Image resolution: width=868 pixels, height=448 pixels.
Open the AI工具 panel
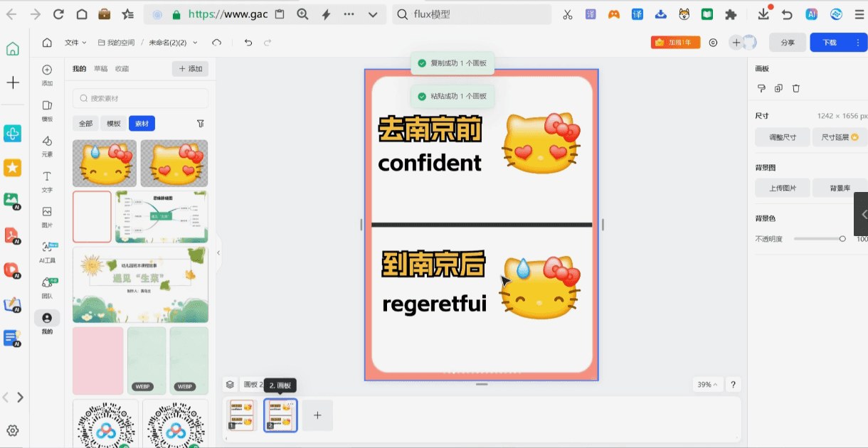click(x=47, y=252)
